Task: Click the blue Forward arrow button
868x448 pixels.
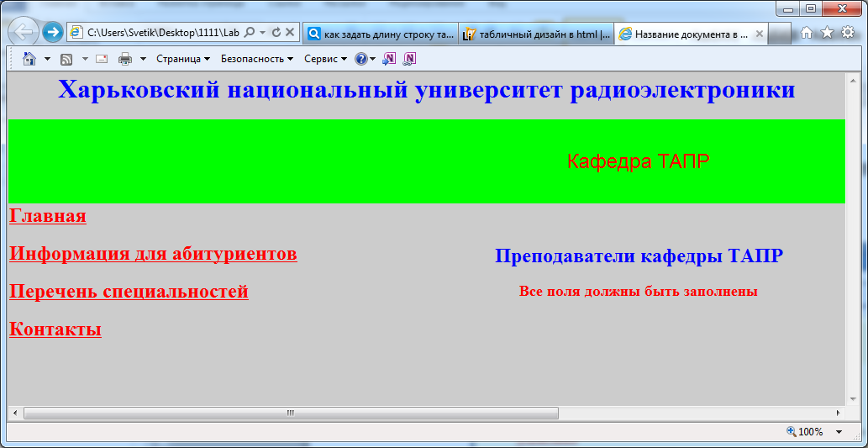Action: coord(52,33)
